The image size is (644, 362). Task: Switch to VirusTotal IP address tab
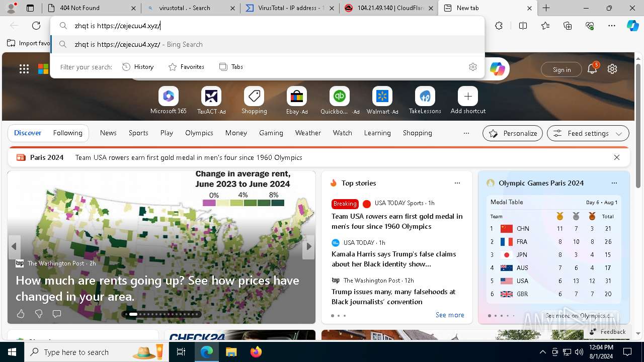pyautogui.click(x=290, y=8)
